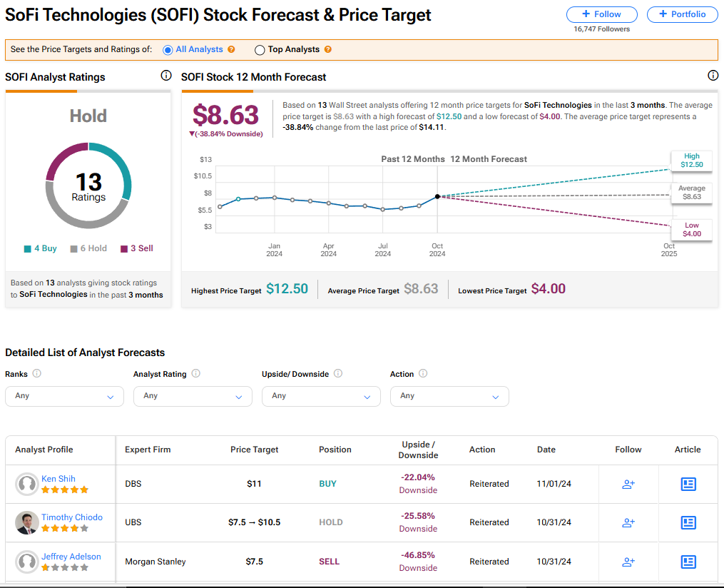
Task: Open the info icon for 12 Month Forecast
Action: point(713,76)
